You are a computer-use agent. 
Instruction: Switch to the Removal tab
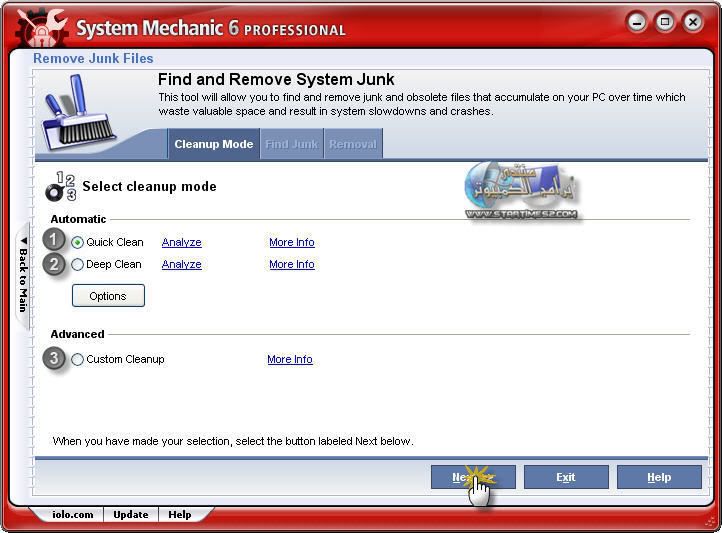click(x=353, y=144)
